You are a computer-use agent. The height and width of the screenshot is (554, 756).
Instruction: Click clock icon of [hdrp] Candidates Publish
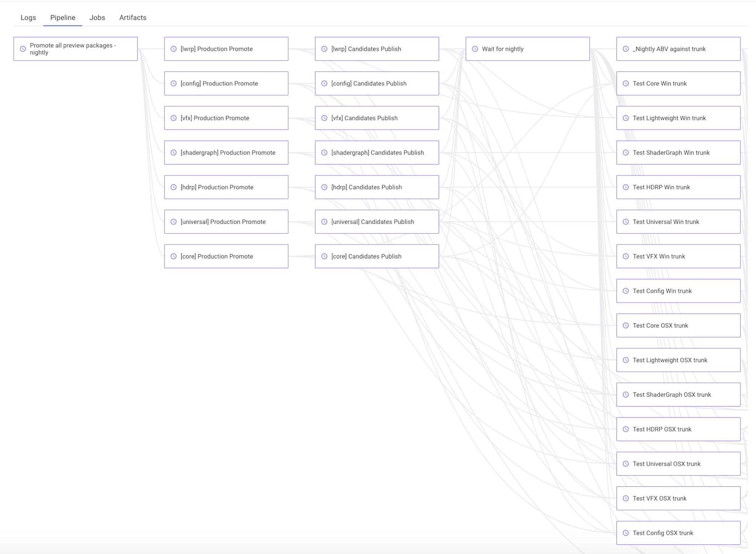click(324, 187)
